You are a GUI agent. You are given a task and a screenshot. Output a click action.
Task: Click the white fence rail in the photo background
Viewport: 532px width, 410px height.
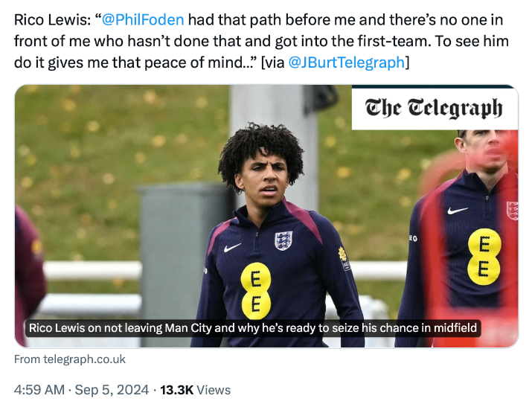(89, 271)
